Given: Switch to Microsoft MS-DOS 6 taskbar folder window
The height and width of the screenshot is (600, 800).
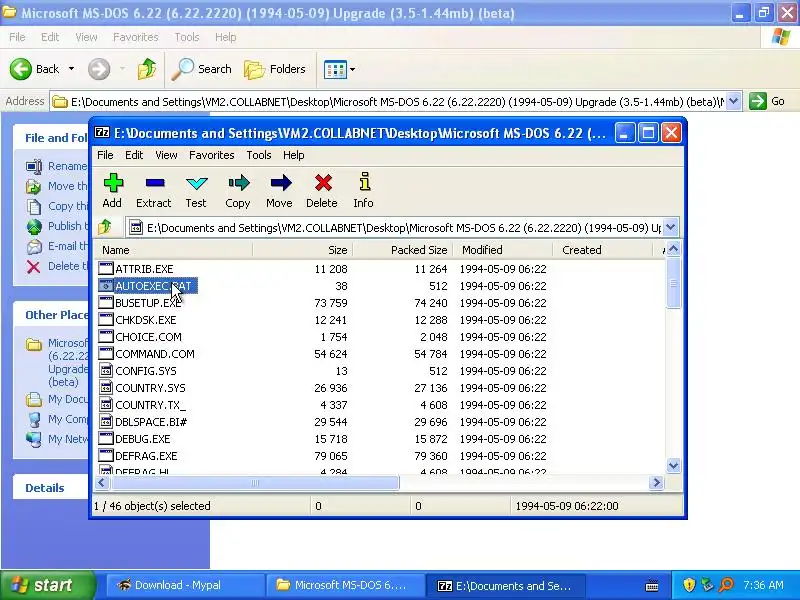Looking at the screenshot, I should click(x=346, y=585).
